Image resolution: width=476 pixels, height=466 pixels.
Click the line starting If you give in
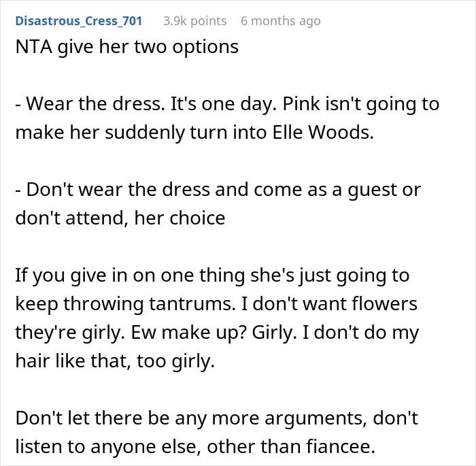pyautogui.click(x=212, y=276)
